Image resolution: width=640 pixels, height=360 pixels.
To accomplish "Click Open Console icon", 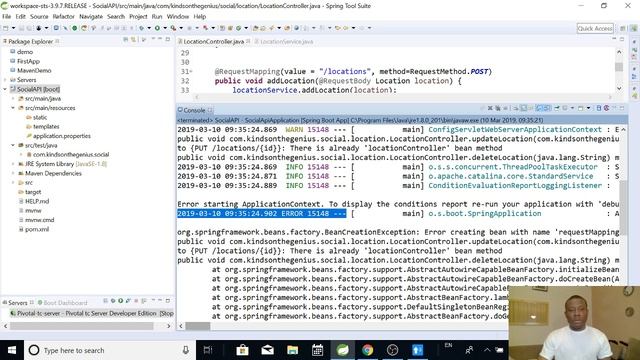I will (x=580, y=108).
